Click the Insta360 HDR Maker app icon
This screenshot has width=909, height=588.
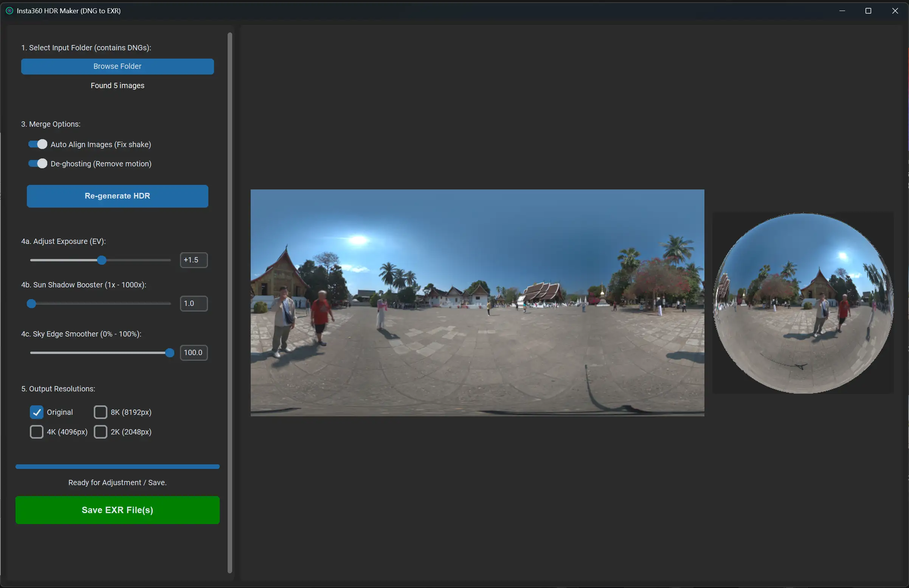click(9, 11)
